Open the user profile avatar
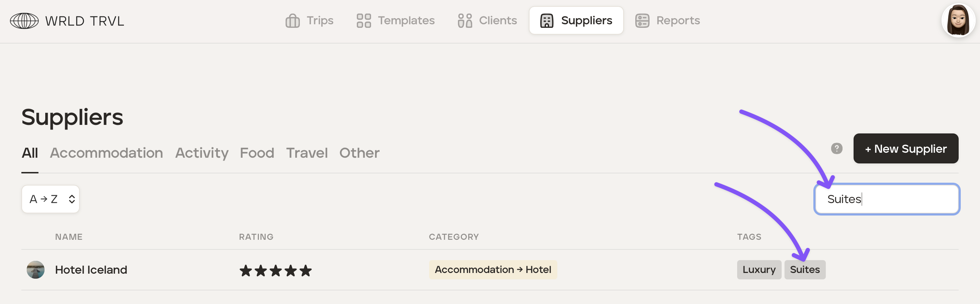 pos(958,21)
